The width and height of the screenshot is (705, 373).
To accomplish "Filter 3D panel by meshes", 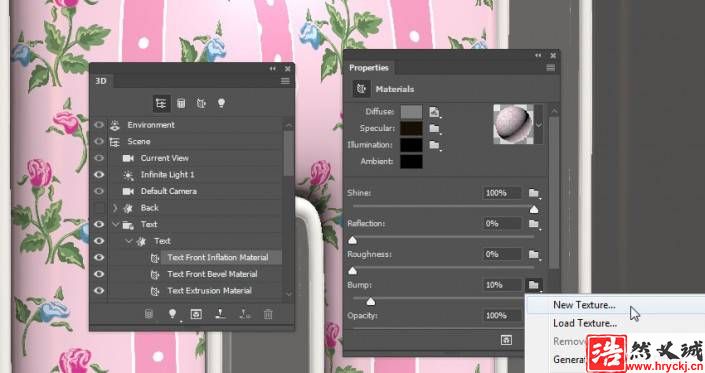I will [181, 103].
